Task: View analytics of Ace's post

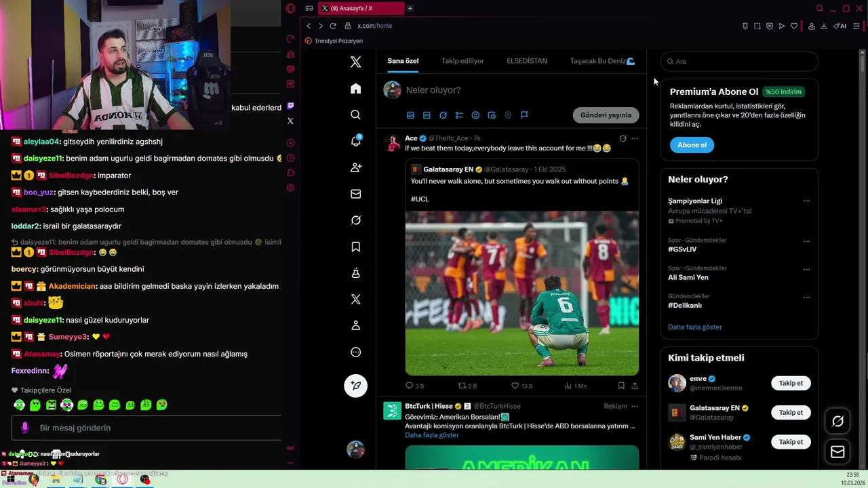Action: click(x=568, y=386)
